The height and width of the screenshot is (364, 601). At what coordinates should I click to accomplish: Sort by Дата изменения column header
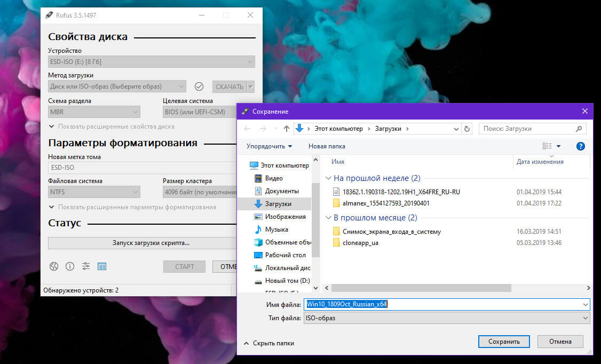point(540,162)
